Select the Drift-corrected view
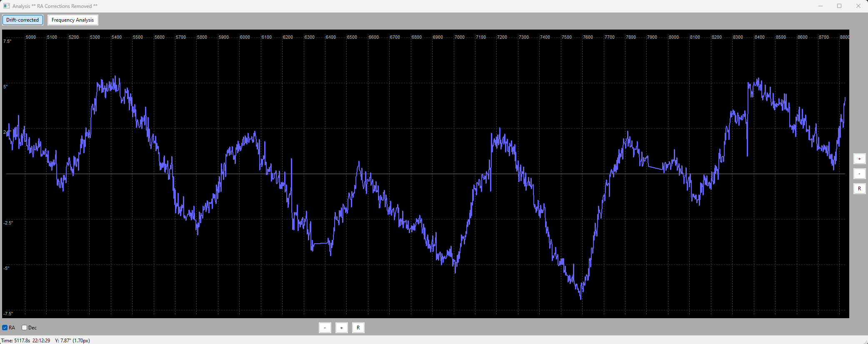This screenshot has height=344, width=868. tap(23, 20)
